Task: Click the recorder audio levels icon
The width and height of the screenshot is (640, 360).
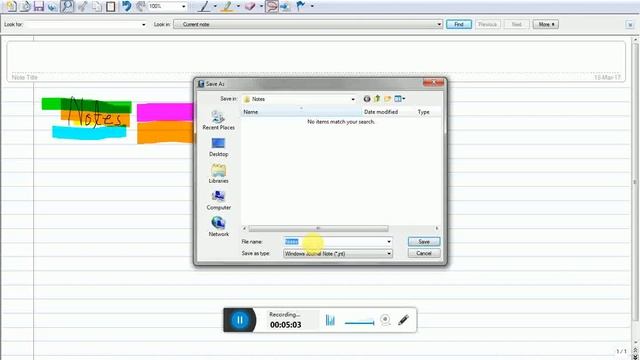Action: click(330, 320)
